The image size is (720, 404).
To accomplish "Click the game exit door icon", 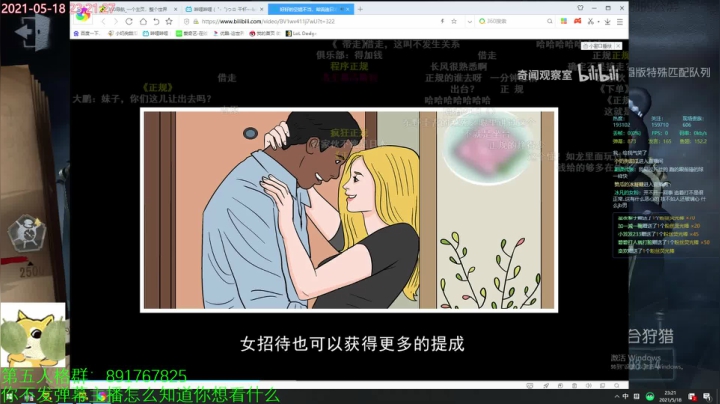I will click(33, 32).
